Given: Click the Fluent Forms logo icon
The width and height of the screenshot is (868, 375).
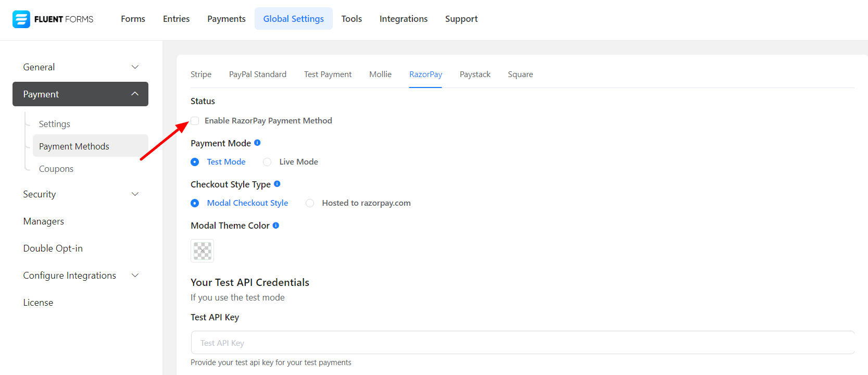Looking at the screenshot, I should click(21, 19).
